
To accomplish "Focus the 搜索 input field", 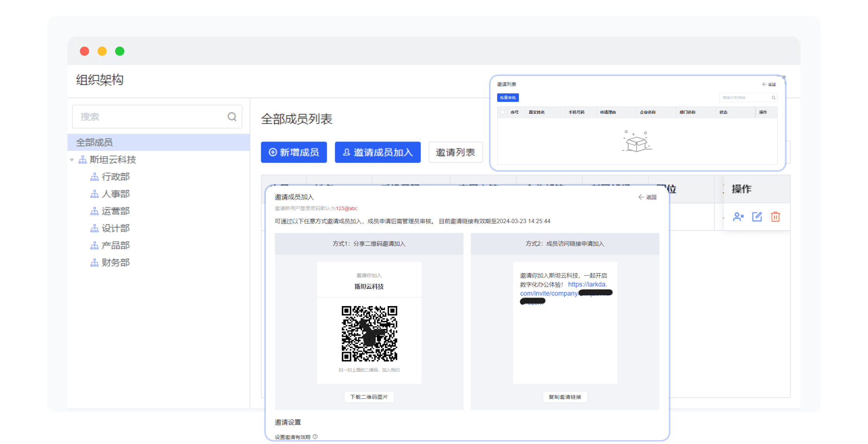I will [x=157, y=117].
